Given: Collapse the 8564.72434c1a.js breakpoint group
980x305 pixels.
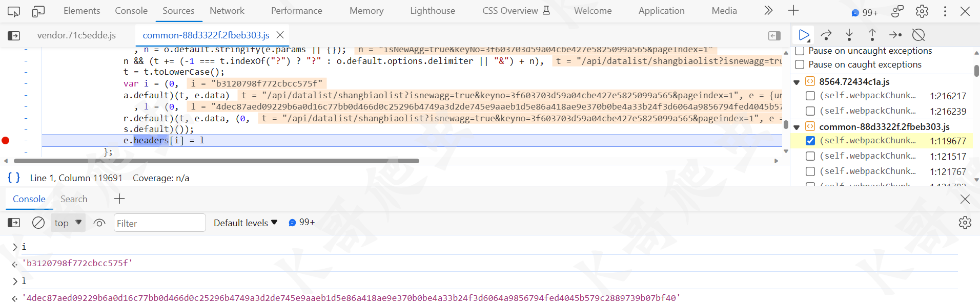Looking at the screenshot, I should click(x=797, y=82).
